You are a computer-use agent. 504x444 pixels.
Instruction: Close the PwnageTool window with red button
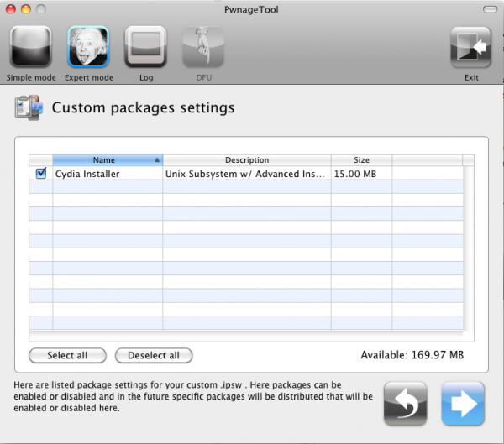pyautogui.click(x=11, y=9)
